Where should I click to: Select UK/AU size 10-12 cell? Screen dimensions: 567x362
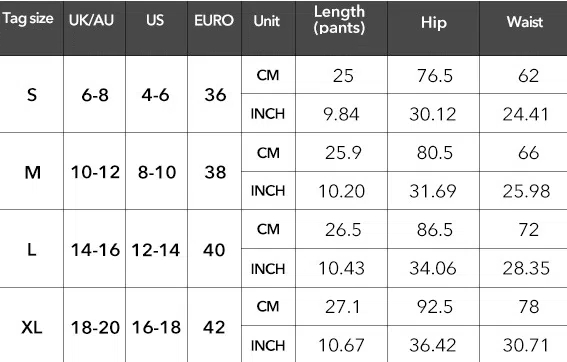pos(94,171)
